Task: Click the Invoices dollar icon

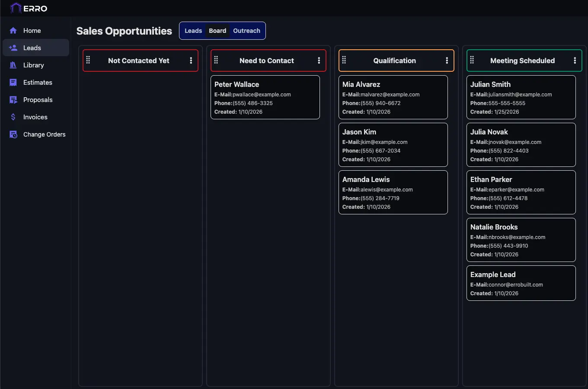Action: 13,117
